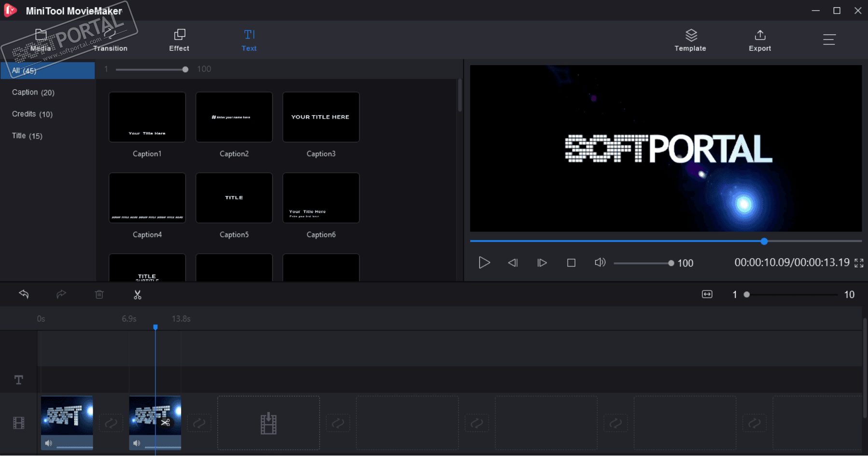Delete selected clip with trash icon
This screenshot has height=456, width=868.
99,294
